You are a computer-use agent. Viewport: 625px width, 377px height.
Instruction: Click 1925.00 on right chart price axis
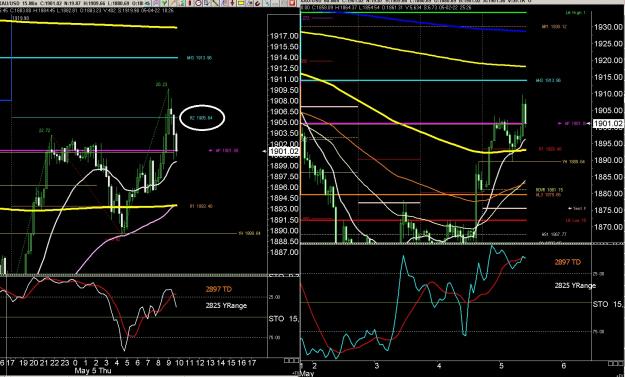point(608,43)
